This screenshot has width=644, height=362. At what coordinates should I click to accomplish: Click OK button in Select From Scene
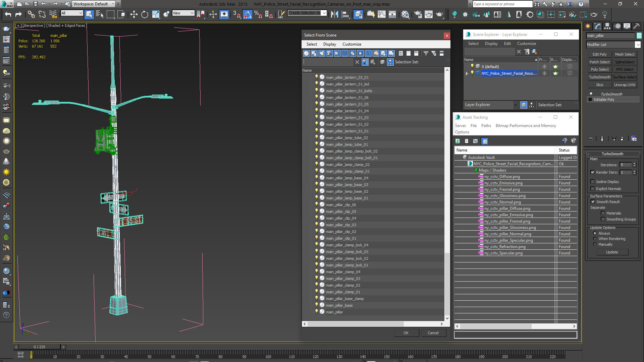(406, 333)
